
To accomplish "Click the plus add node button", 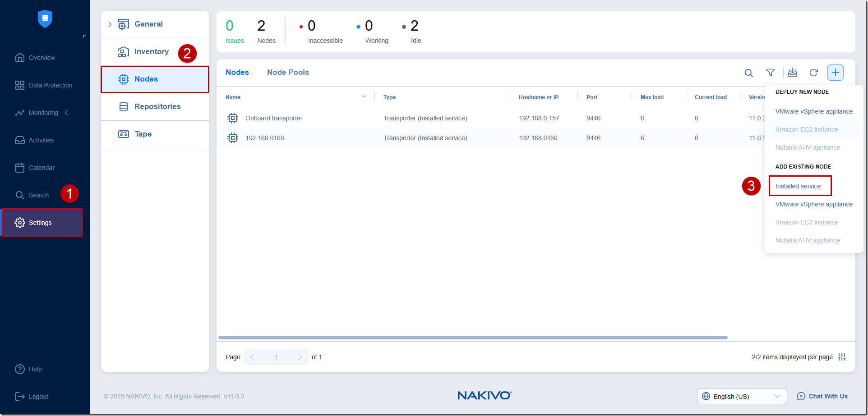I will [x=836, y=73].
